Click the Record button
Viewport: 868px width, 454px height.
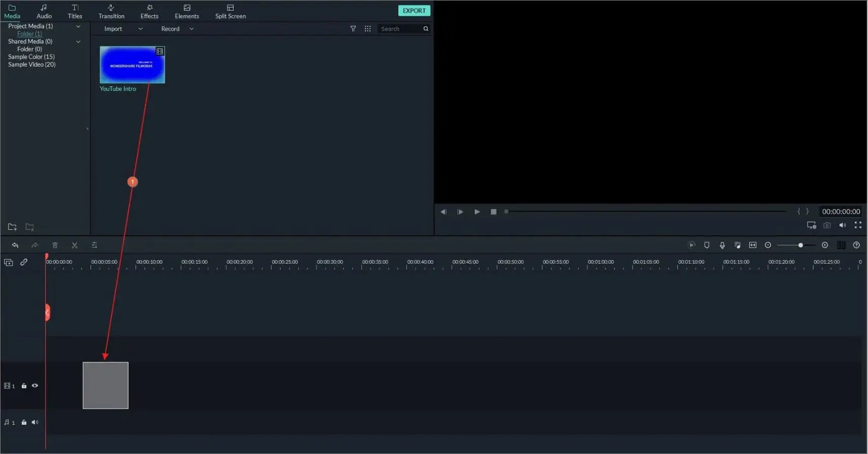pos(170,29)
